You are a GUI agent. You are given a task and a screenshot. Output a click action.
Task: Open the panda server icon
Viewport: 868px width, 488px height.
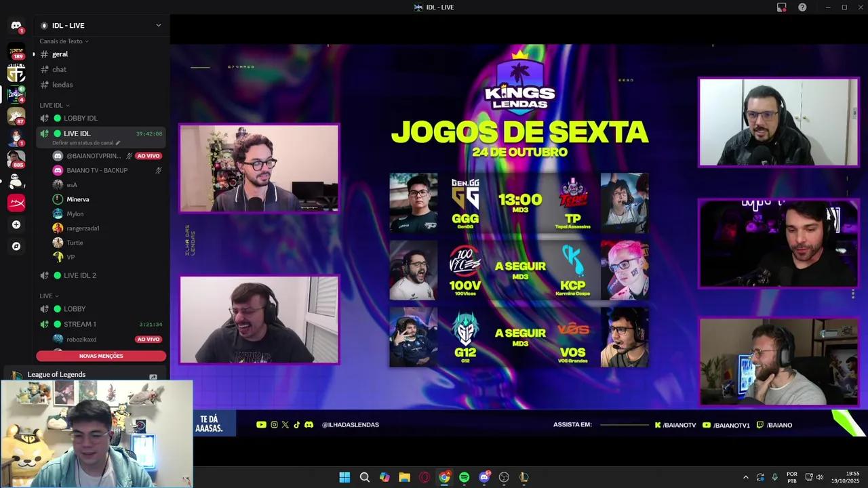click(x=16, y=181)
